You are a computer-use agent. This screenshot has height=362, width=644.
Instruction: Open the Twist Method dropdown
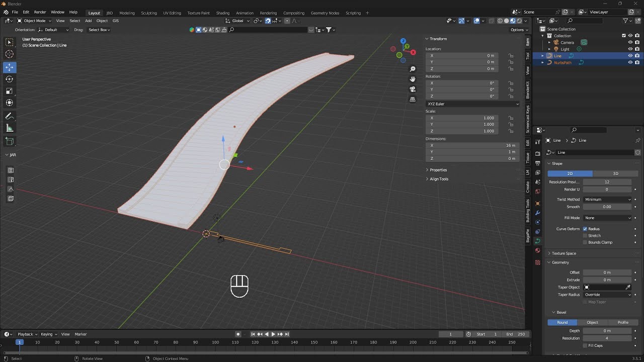[607, 200]
